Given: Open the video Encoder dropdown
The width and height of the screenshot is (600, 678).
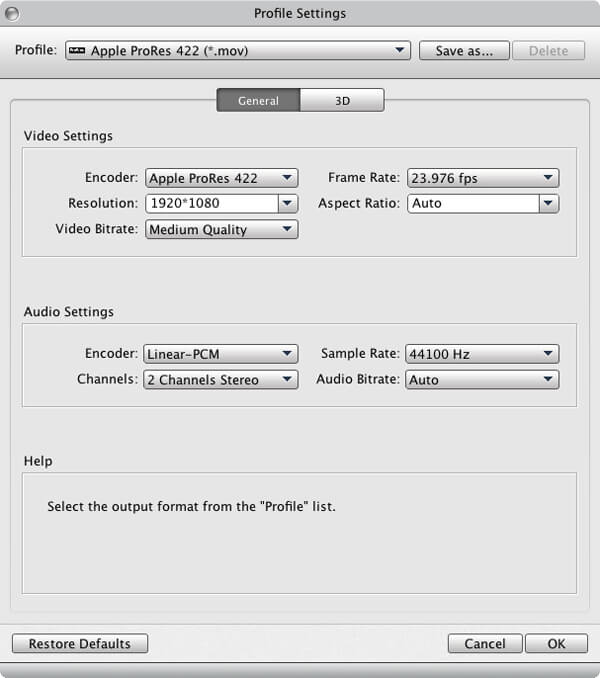Looking at the screenshot, I should (x=221, y=178).
